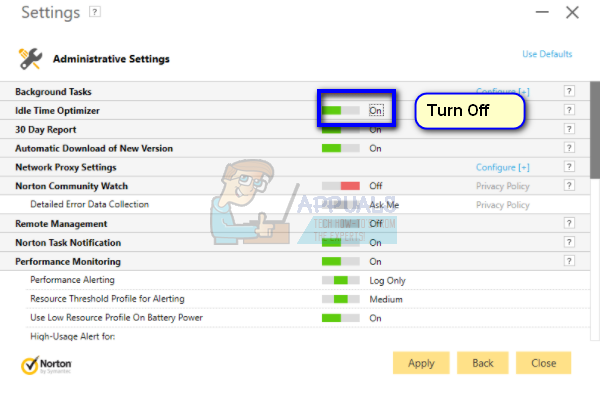Expand Background Tasks Configure [+] link
607x403 pixels.
click(502, 91)
